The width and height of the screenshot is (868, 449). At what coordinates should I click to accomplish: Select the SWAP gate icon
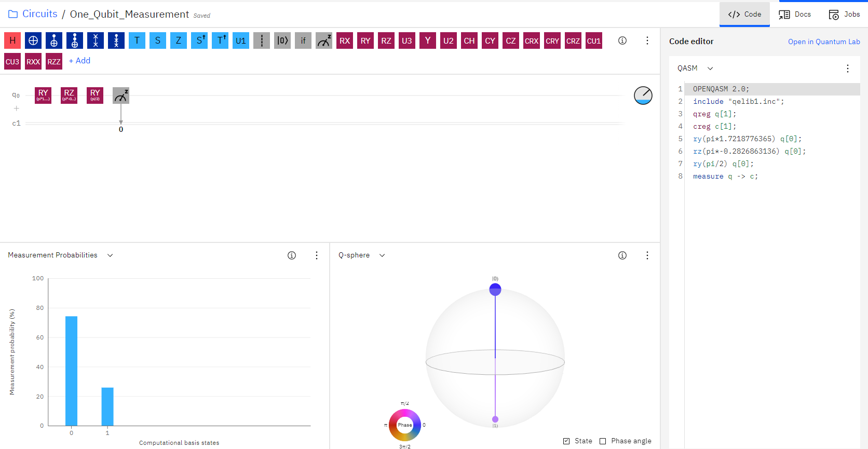96,40
